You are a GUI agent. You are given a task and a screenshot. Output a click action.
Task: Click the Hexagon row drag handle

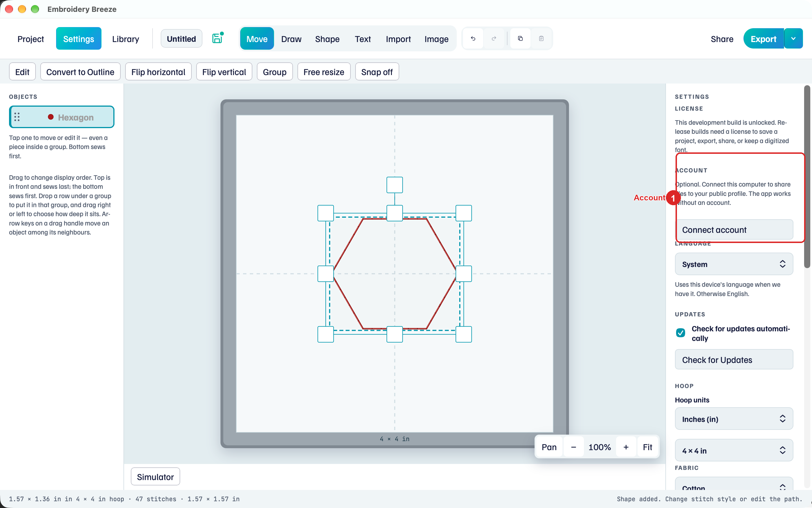(x=17, y=117)
